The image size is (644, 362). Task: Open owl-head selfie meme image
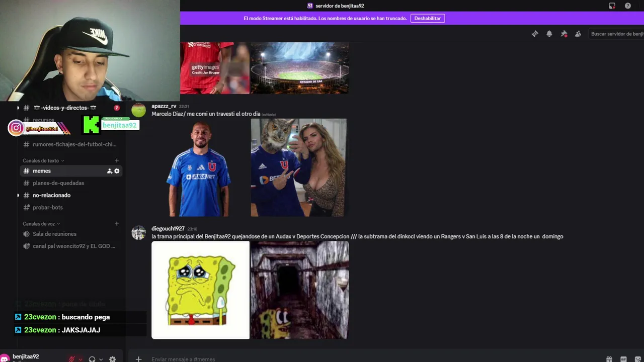click(299, 168)
